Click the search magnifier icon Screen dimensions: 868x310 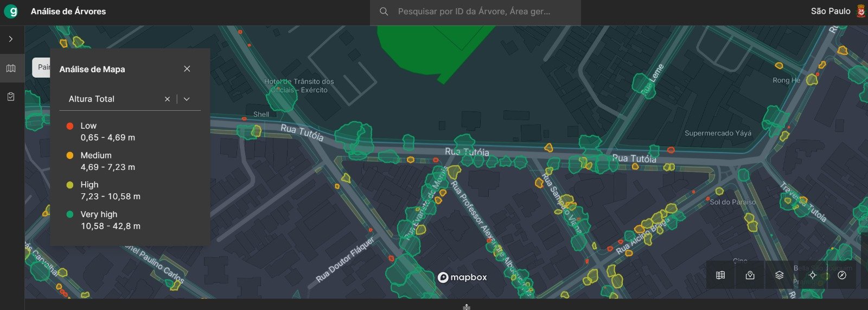(384, 11)
